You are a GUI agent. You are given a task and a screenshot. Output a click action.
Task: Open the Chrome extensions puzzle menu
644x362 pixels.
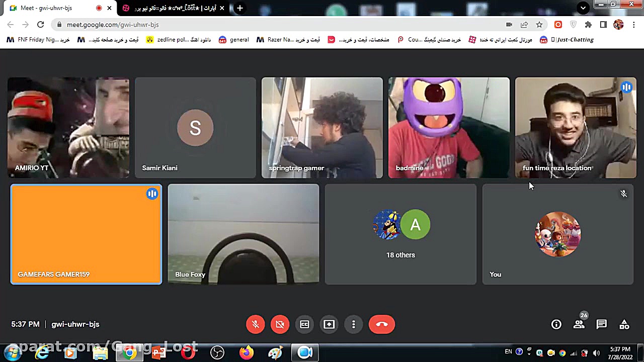588,25
